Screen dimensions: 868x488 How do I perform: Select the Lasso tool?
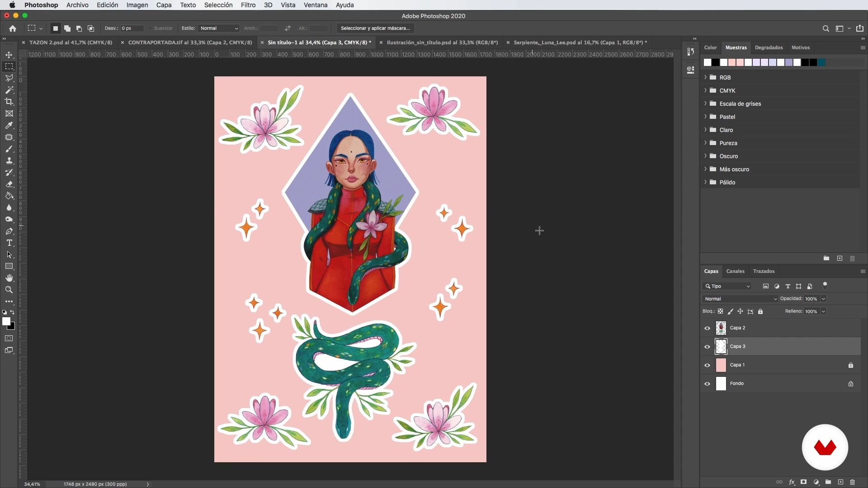[9, 78]
